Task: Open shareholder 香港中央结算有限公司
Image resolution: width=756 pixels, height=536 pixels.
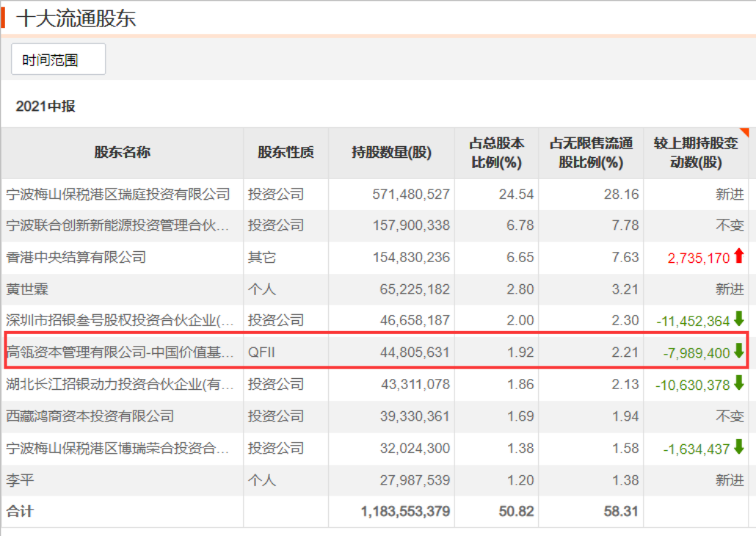Action: (x=76, y=257)
